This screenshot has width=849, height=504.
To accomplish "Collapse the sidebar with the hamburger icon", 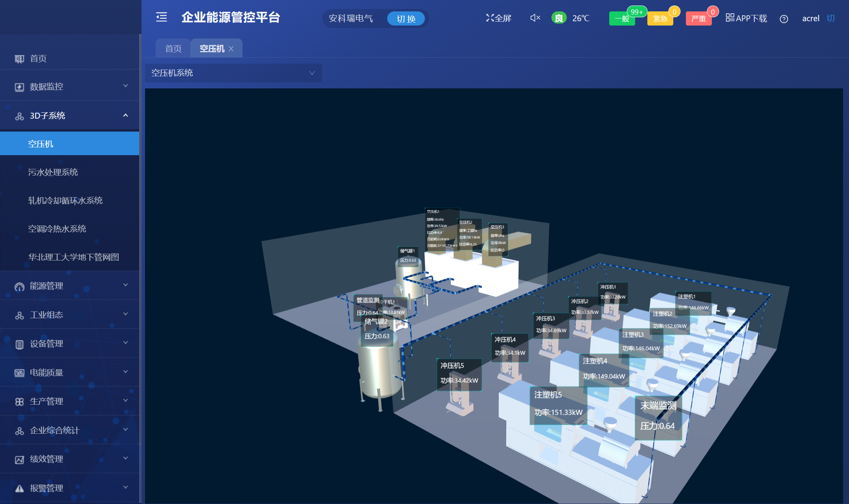I will point(162,17).
